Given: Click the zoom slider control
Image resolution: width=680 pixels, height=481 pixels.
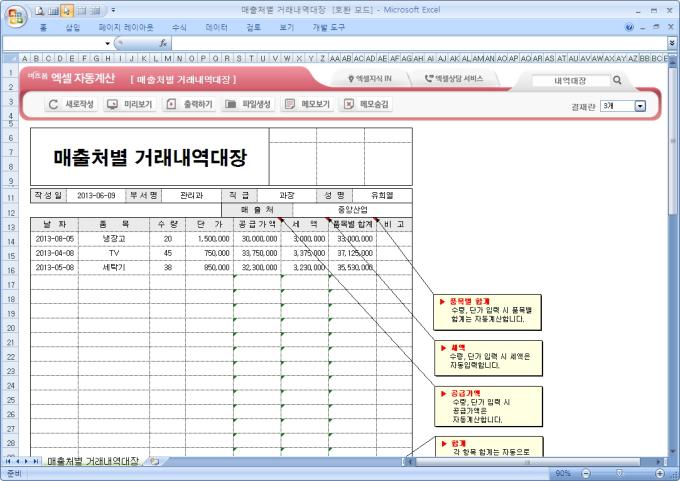Looking at the screenshot, I should [x=619, y=473].
